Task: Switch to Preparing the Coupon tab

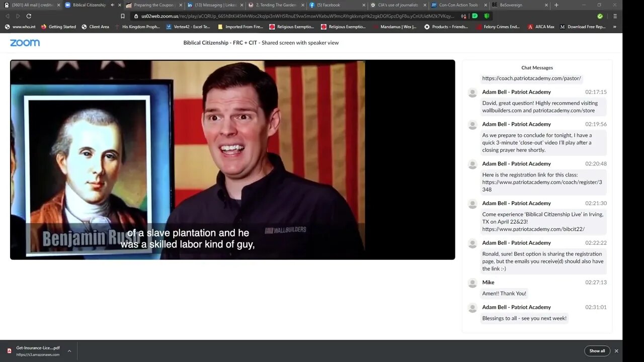Action: (153, 5)
